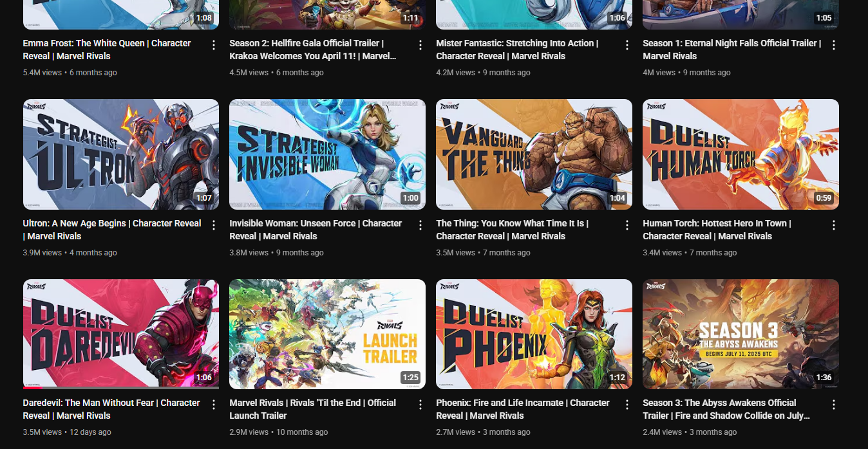Screen dimensions: 868x449
Task: Open more options for Emma Frost video
Action: [214, 45]
